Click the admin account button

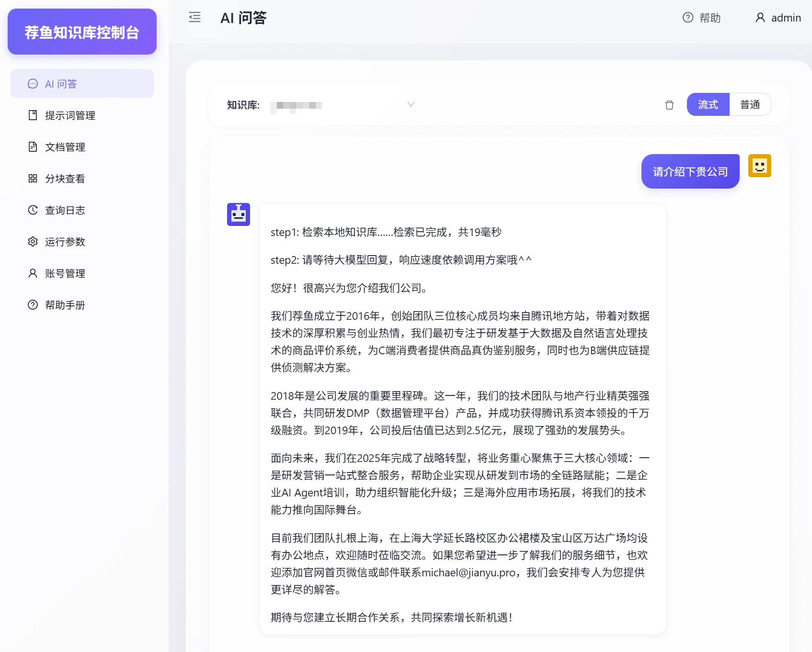(777, 18)
